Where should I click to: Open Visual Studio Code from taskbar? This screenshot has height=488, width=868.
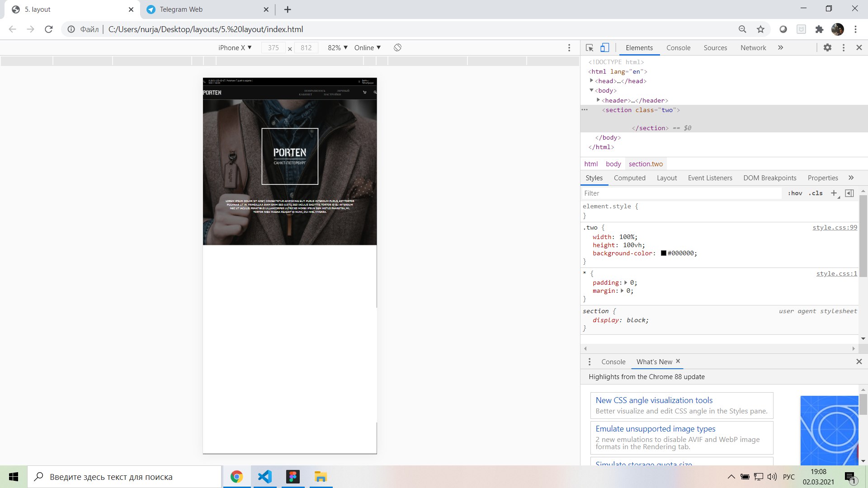coord(264,477)
